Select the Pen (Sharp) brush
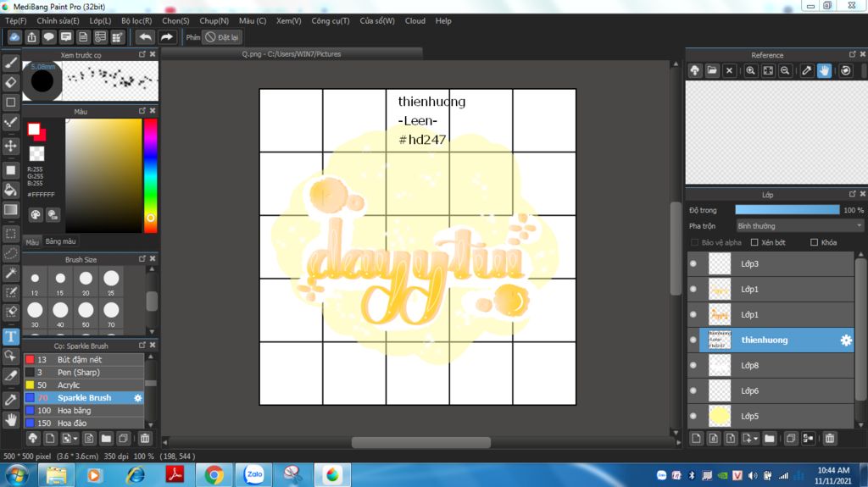Viewport: 868px width, 487px height. [84, 373]
